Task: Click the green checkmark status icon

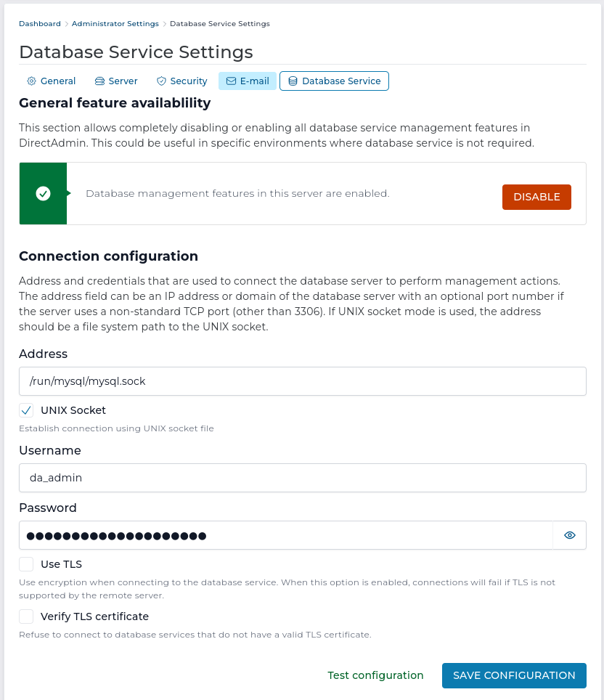Action: (43, 193)
